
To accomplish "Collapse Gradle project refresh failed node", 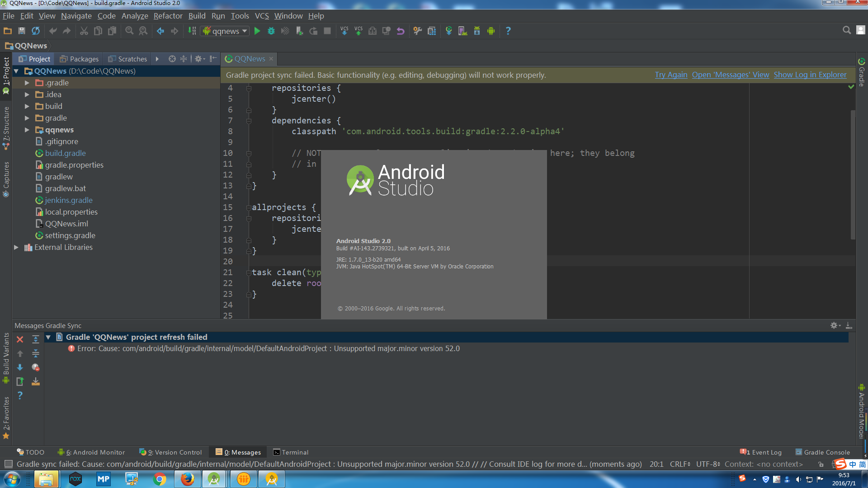I will (48, 337).
